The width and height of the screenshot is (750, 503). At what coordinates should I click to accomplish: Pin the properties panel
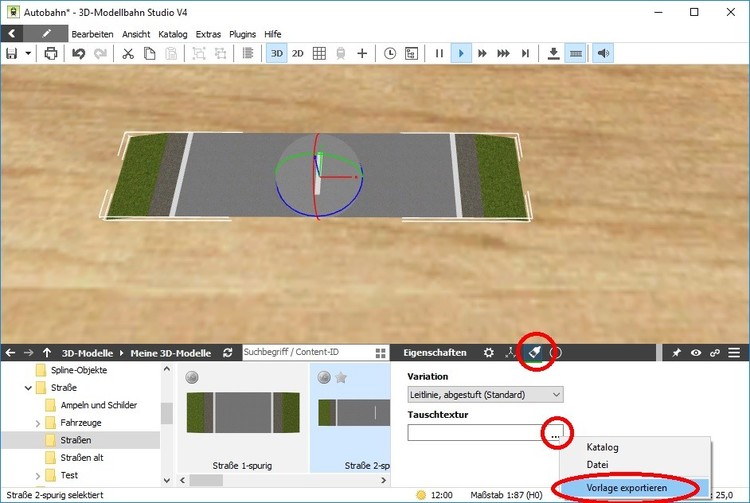[x=676, y=353]
